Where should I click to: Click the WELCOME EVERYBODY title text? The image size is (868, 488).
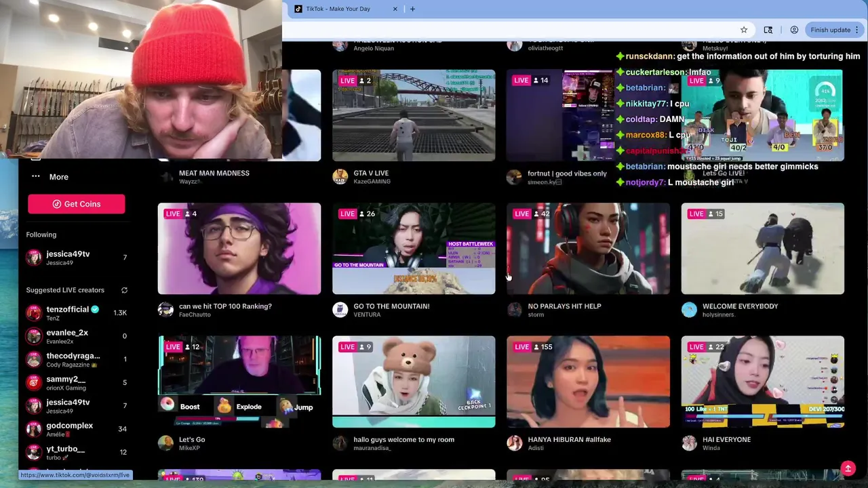click(x=741, y=306)
